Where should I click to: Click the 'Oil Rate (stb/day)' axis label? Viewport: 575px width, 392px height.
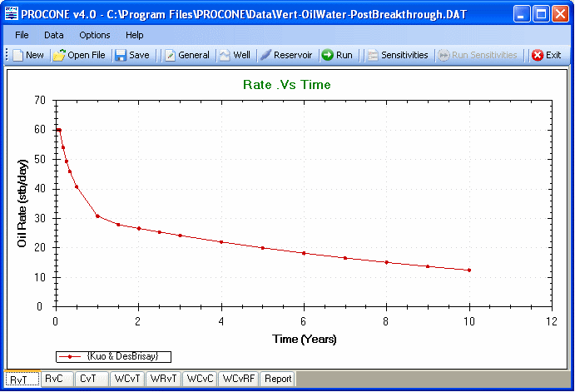22,204
